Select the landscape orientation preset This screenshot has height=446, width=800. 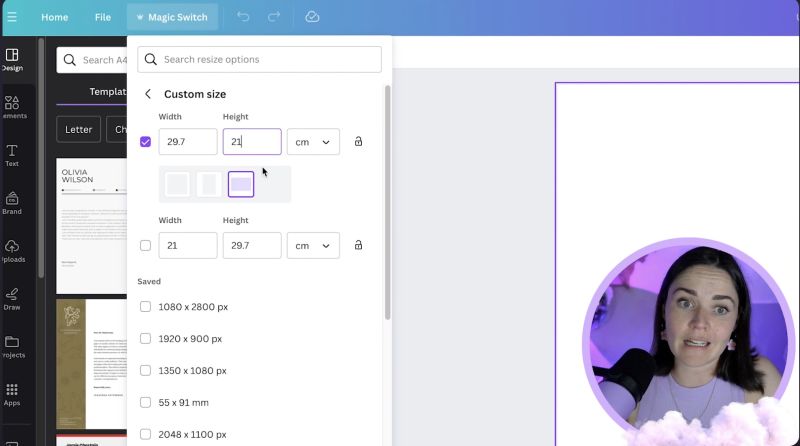241,184
